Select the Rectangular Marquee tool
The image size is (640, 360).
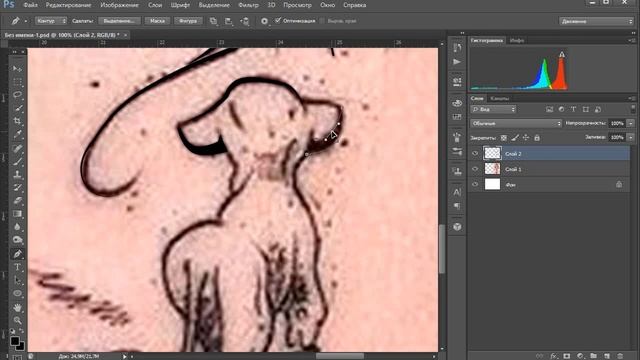(17, 82)
